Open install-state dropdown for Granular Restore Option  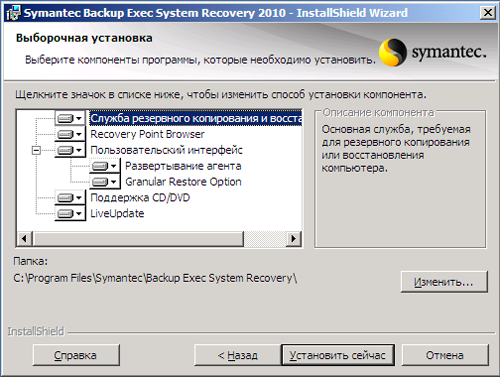pos(105,182)
